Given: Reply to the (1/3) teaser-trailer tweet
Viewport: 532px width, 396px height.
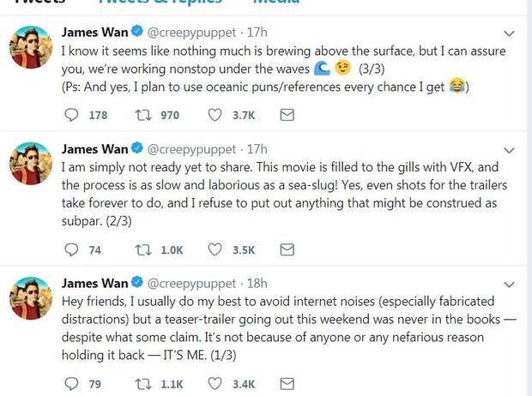Looking at the screenshot, I should (71, 383).
